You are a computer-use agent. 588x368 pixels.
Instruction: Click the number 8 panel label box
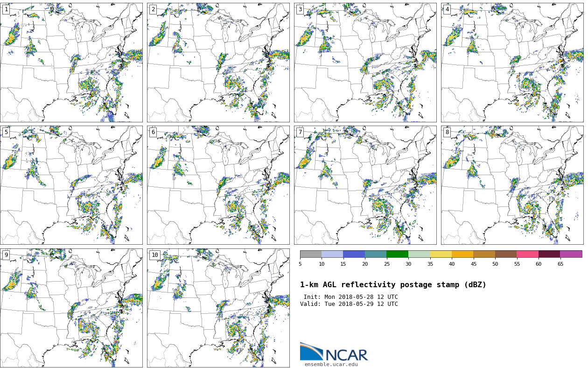(447, 132)
